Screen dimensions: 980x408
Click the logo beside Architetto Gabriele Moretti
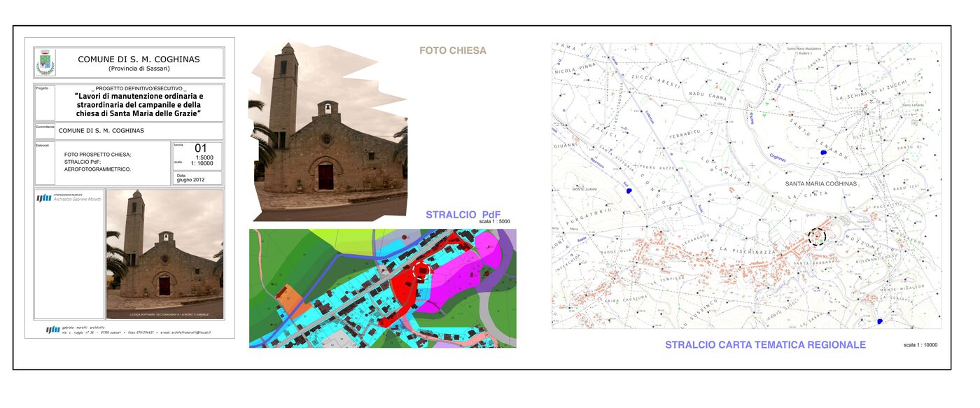(x=43, y=198)
